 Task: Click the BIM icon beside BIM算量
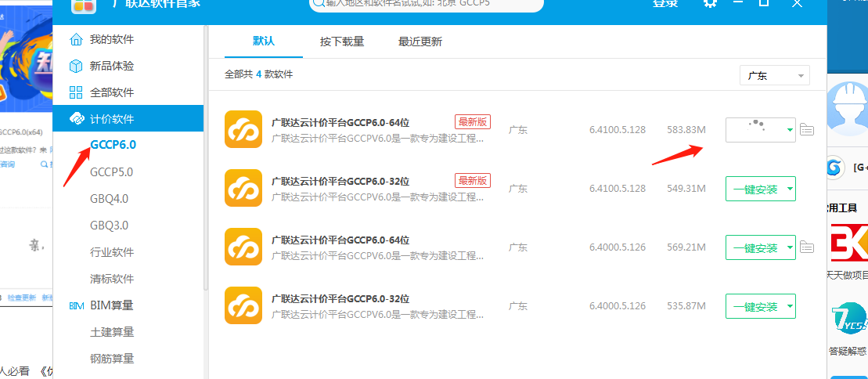point(77,305)
